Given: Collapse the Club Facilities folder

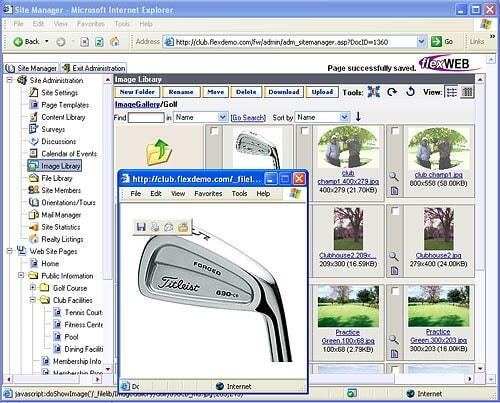Looking at the screenshot, I should [x=33, y=300].
